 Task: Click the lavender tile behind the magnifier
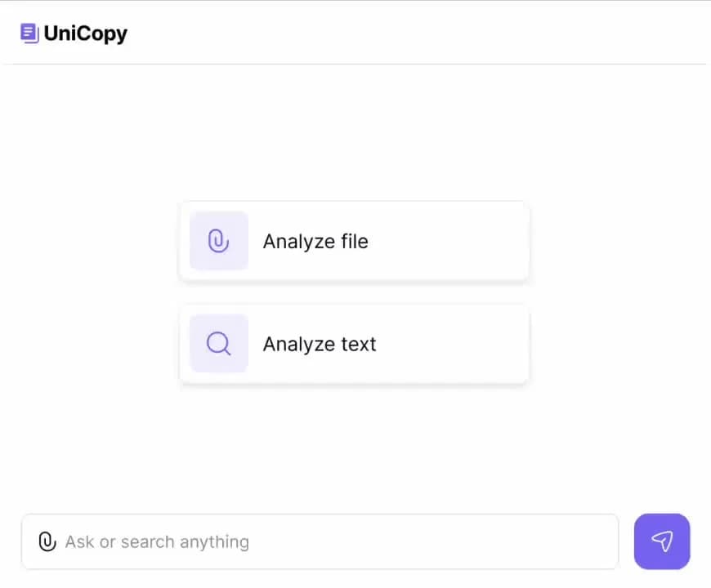[219, 343]
